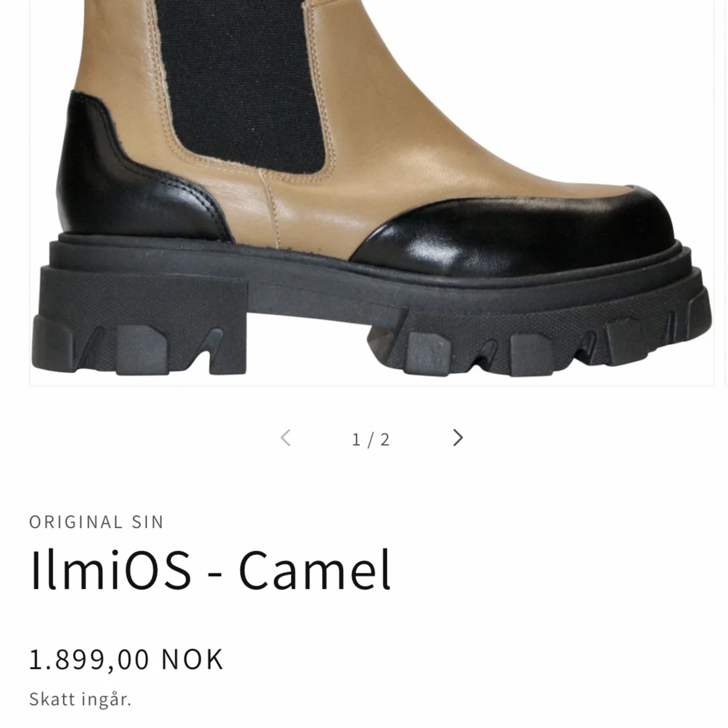Click the Skatt ingår tax note
Screen dimensions: 728x728
pos(80,699)
